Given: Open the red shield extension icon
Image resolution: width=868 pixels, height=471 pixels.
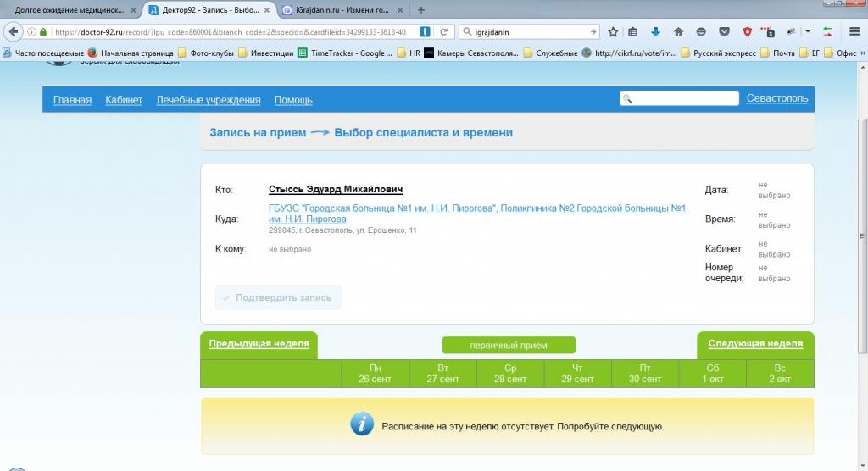Looking at the screenshot, I should coord(747,32).
